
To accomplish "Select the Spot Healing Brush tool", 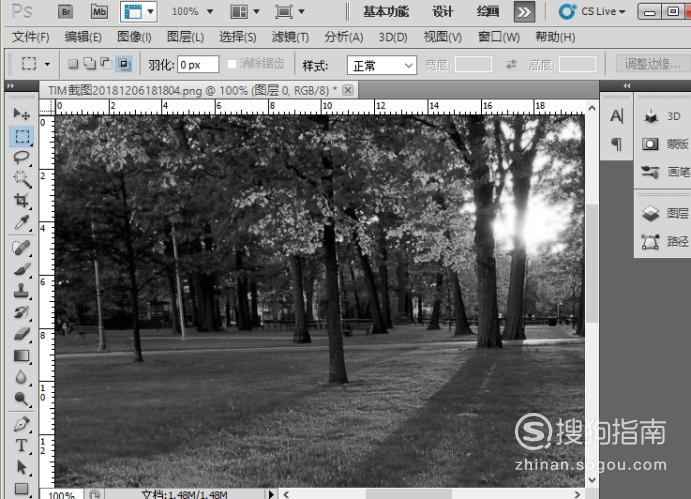I will coord(21,248).
